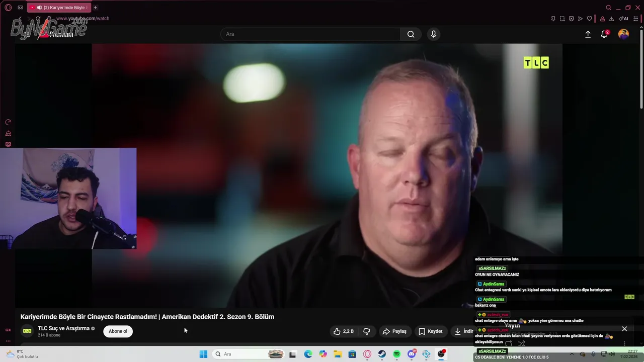644x362 pixels.
Task: Open TLC Suç ve Araştırma channel
Action: 63,328
